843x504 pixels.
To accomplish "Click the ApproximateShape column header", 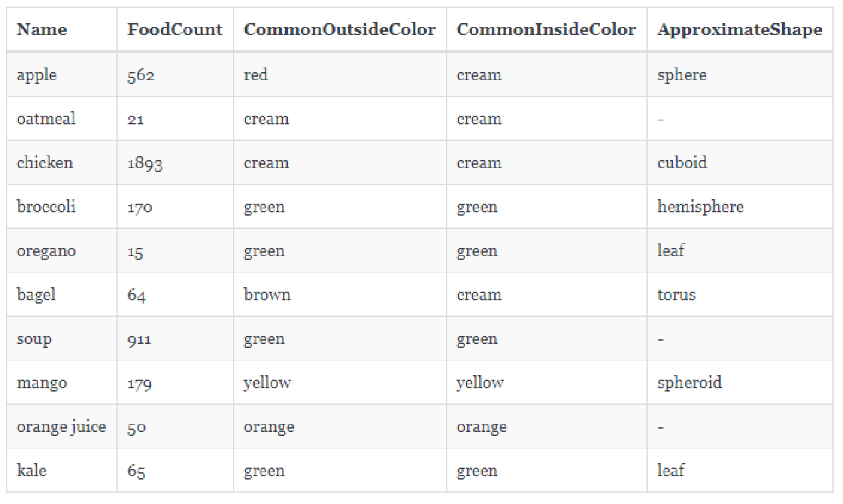I will tap(739, 30).
